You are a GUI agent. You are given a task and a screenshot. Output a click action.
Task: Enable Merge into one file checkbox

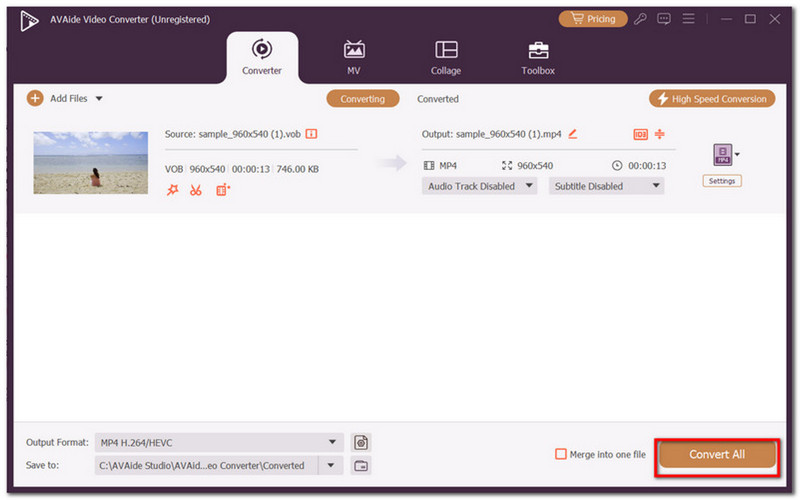(x=560, y=454)
